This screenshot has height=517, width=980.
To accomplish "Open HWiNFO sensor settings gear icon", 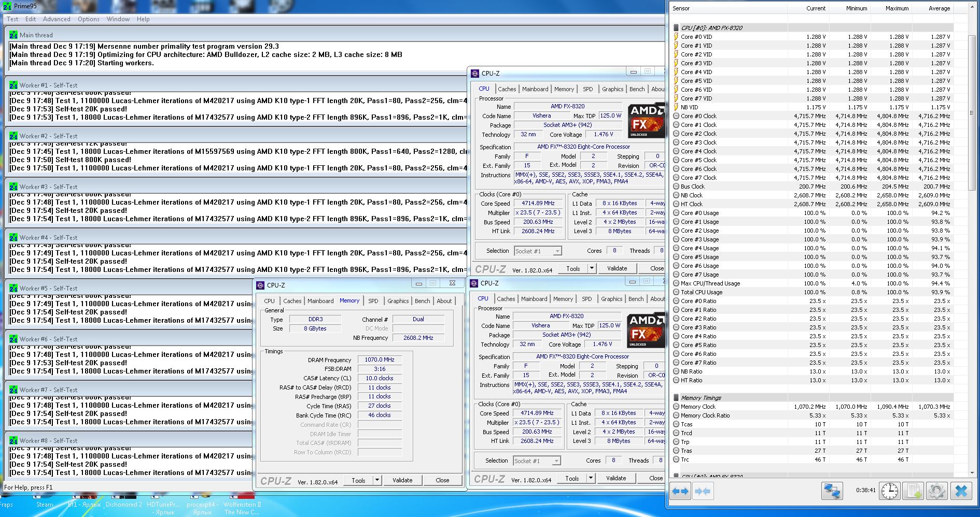I will 936,491.
